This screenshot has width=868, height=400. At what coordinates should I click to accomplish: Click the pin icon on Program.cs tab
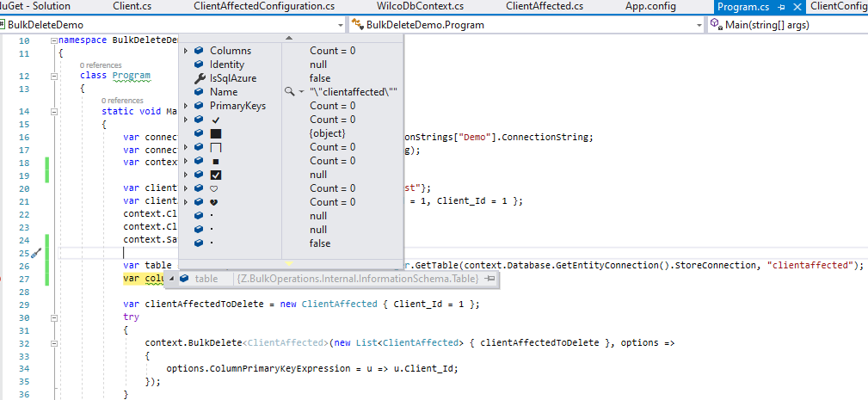(782, 7)
